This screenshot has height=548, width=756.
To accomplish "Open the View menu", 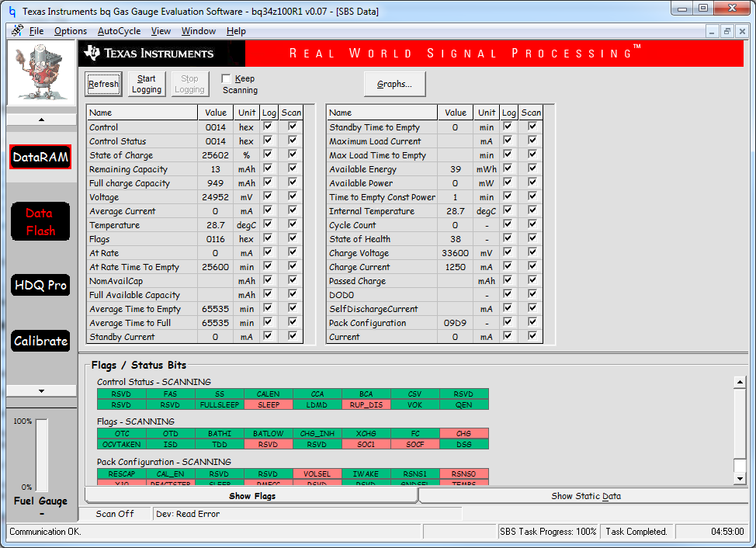I will [x=161, y=31].
